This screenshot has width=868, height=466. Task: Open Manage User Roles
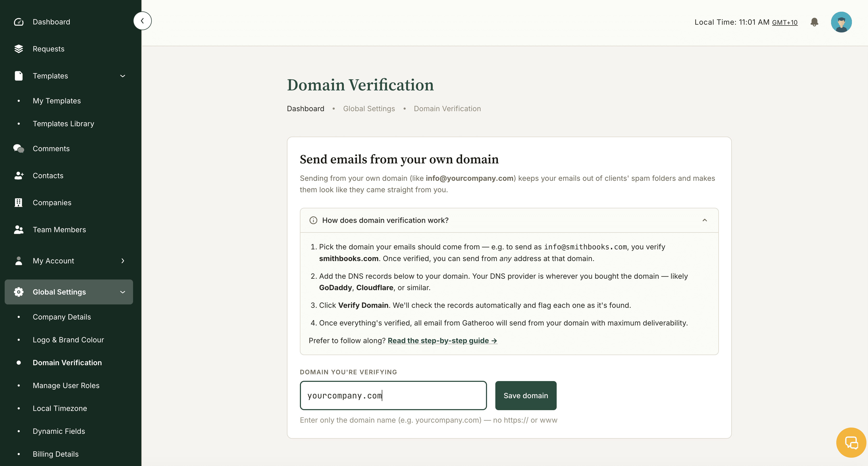66,385
